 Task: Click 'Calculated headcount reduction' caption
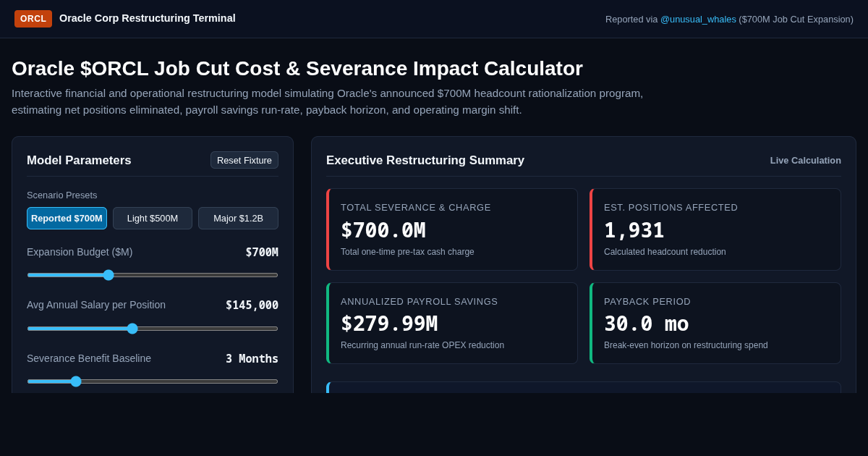(x=665, y=252)
